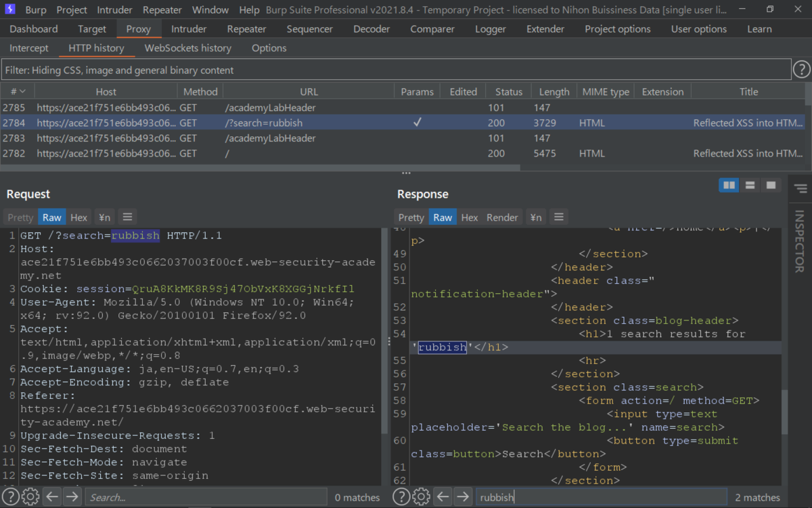This screenshot has height=508, width=812.
Task: Focus the Request search input field
Action: point(206,497)
